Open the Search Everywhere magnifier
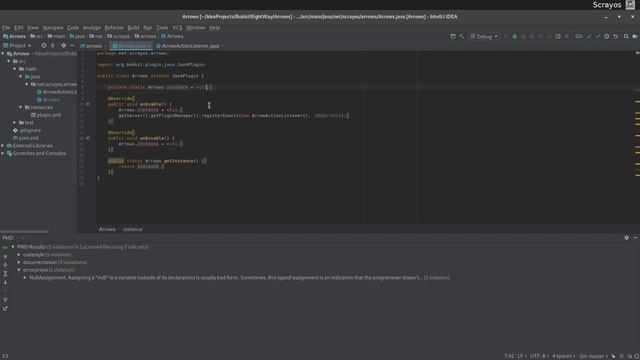The width and height of the screenshot is (640, 360). click(x=626, y=36)
